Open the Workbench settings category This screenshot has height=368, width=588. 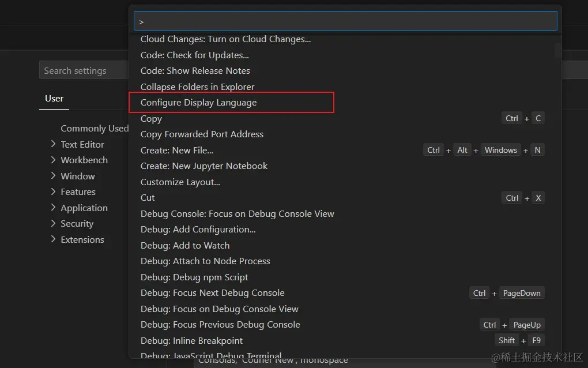[x=84, y=160]
